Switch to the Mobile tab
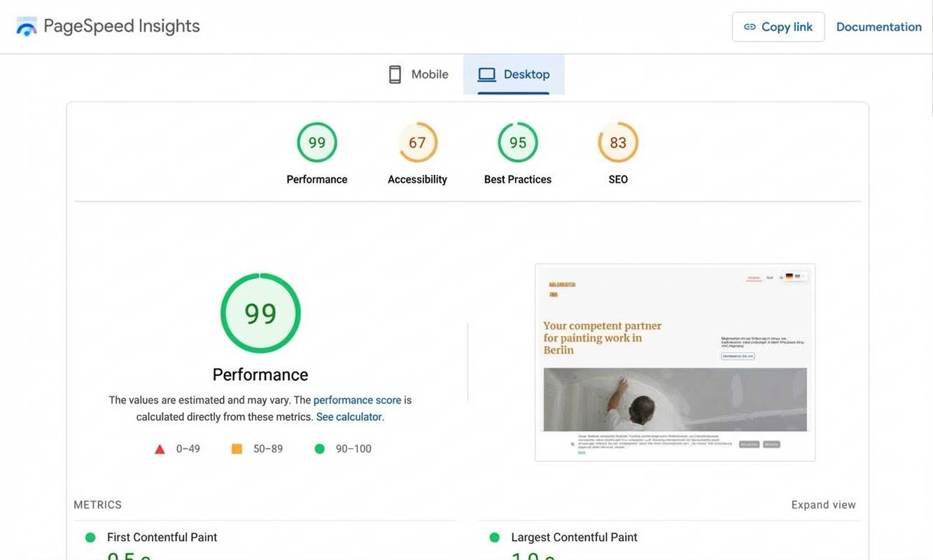933x560 pixels. click(417, 73)
